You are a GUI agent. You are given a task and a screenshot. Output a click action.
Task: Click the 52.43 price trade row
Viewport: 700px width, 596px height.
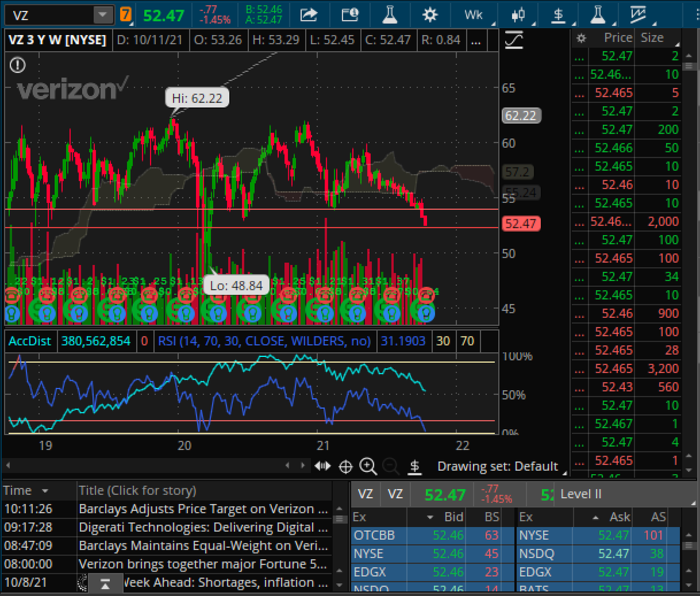626,387
